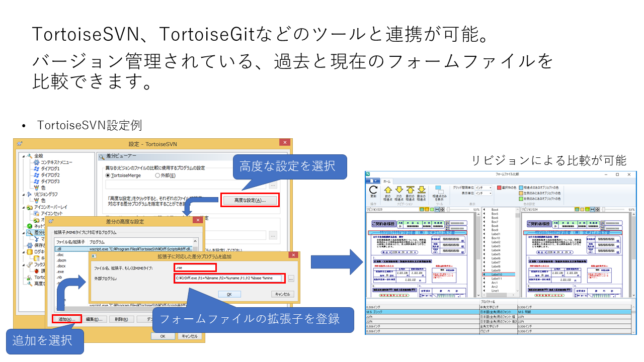Select Label1 in the object list
The image size is (644, 362).
coord(498,234)
